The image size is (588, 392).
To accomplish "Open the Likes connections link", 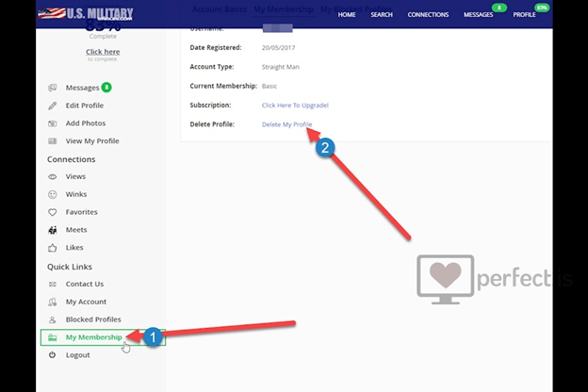I will 74,248.
